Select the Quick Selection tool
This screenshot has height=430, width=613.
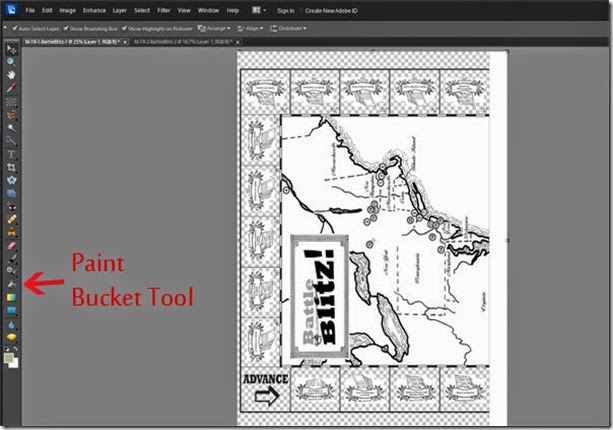pyautogui.click(x=11, y=140)
